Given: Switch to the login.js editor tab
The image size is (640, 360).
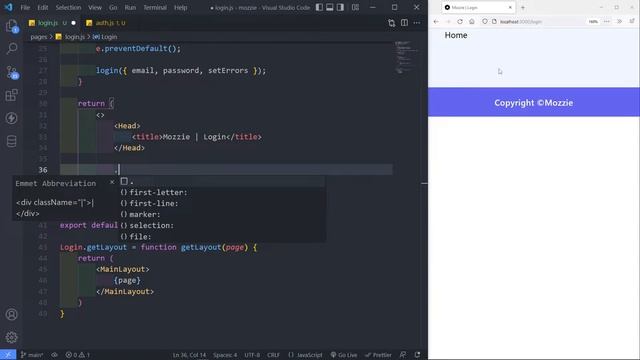Looking at the screenshot, I should (x=51, y=23).
